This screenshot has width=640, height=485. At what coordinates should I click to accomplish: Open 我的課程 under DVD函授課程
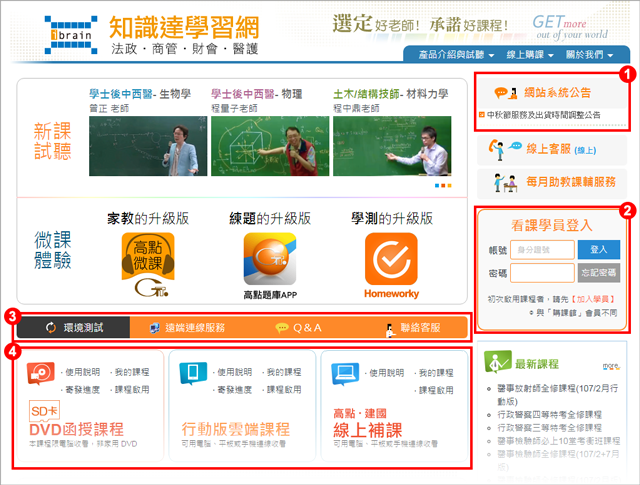tap(132, 372)
